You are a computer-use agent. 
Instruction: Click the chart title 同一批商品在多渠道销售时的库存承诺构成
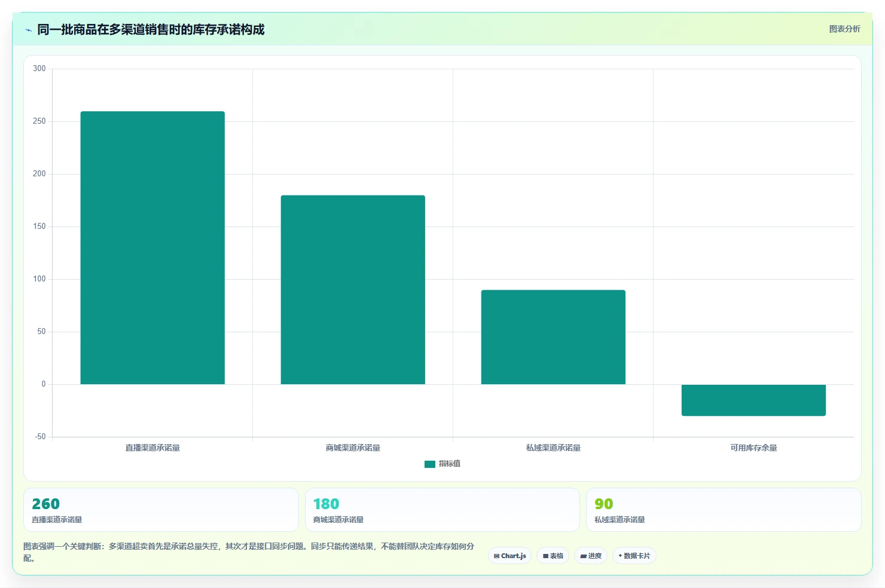151,29
